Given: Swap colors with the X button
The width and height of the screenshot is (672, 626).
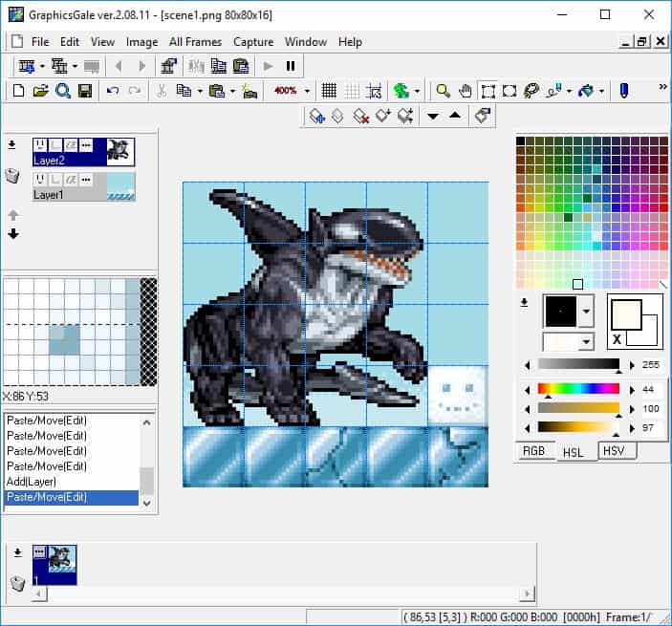Looking at the screenshot, I should [618, 339].
